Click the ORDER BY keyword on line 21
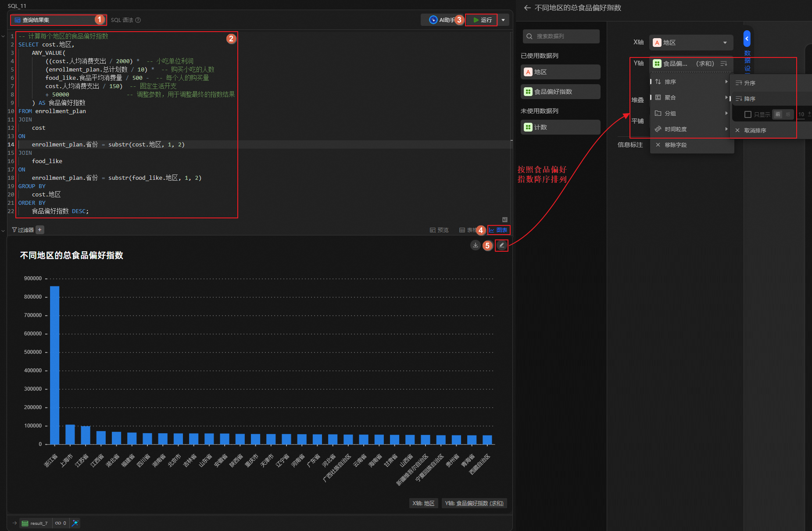 (x=32, y=203)
